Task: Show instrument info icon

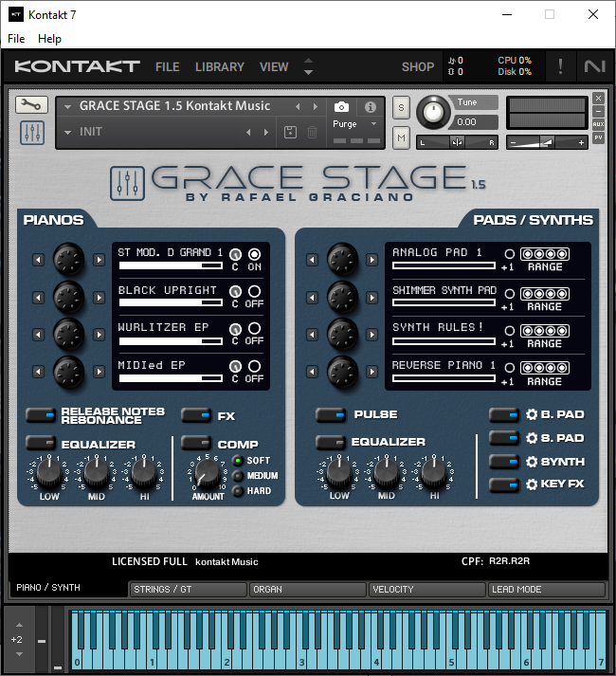Action: click(370, 107)
